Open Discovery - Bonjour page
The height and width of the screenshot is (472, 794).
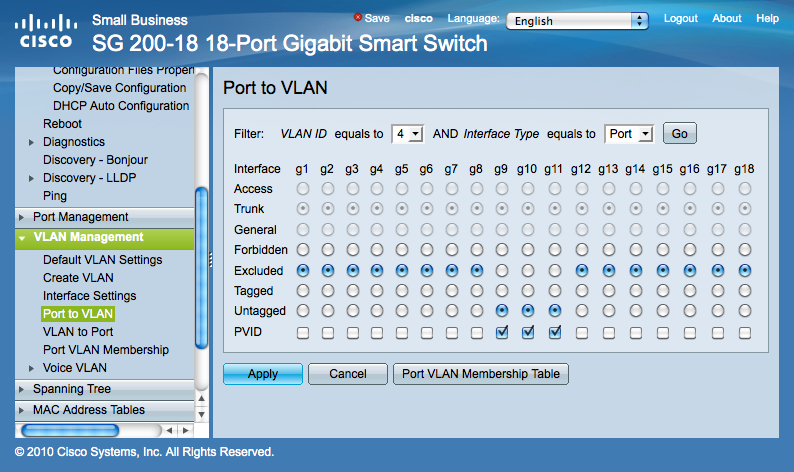(95, 160)
